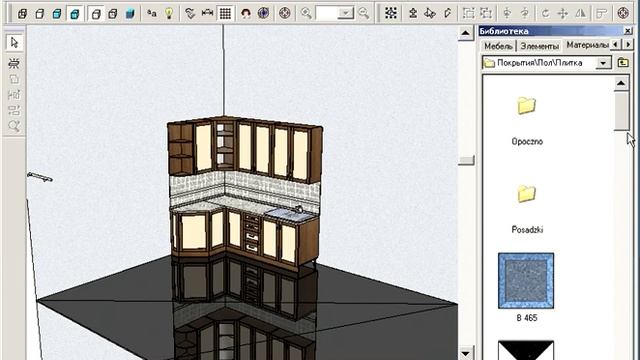Select the pencil edit tool
The height and width of the screenshot is (360, 640).
(447, 13)
